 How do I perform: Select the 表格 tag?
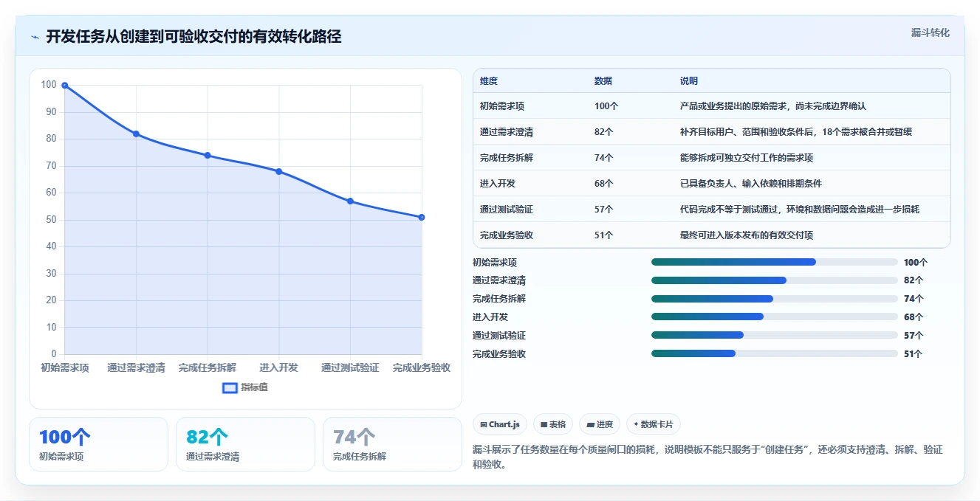click(x=553, y=424)
